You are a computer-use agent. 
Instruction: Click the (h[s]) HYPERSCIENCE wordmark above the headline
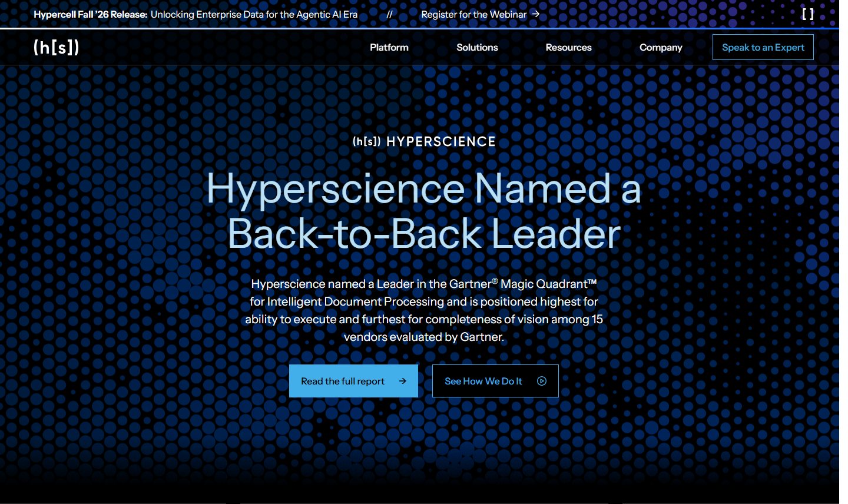(x=424, y=141)
